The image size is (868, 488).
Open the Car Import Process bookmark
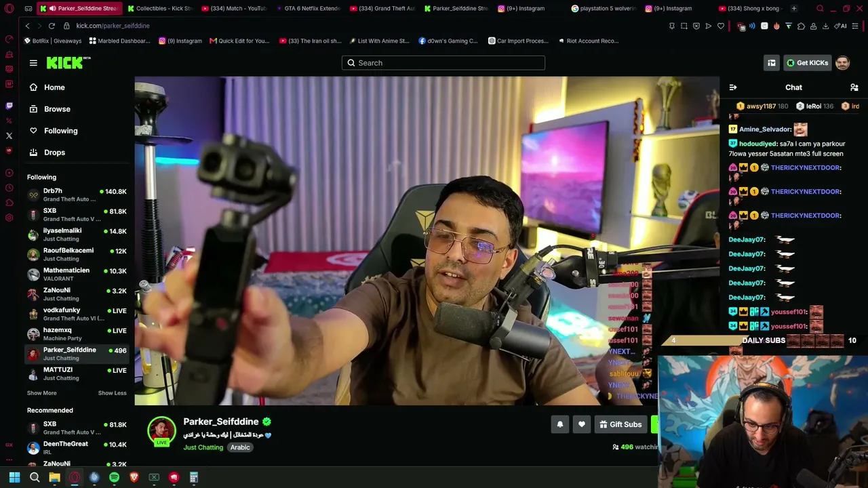[518, 41]
